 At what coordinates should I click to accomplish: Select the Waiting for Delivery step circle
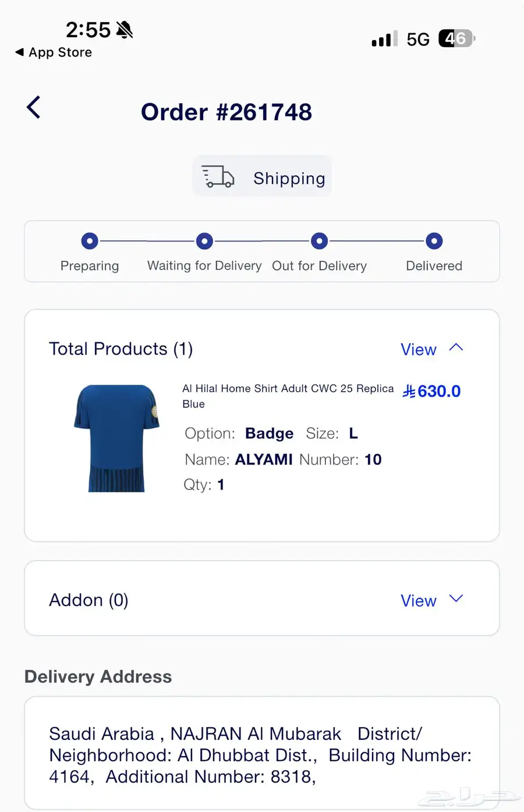(204, 240)
